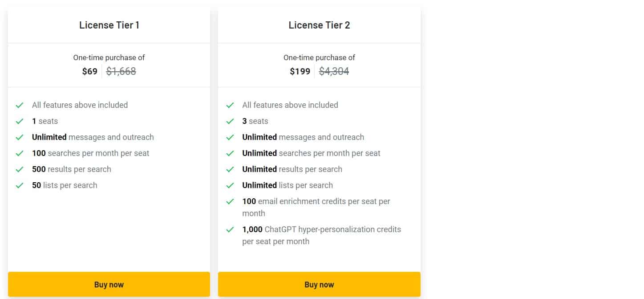The width and height of the screenshot is (644, 299).
Task: Select the checkmark beside '100 searches per month per seat'
Action: 20,153
